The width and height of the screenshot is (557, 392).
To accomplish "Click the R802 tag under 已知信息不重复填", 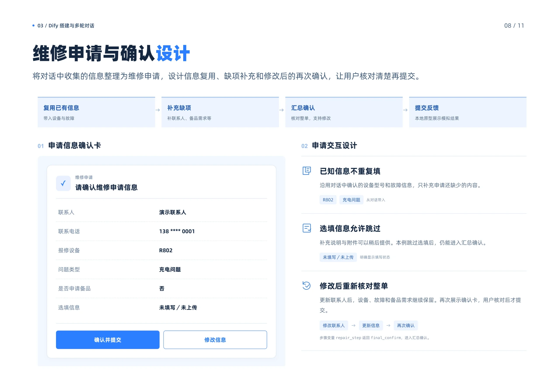I will (x=328, y=200).
